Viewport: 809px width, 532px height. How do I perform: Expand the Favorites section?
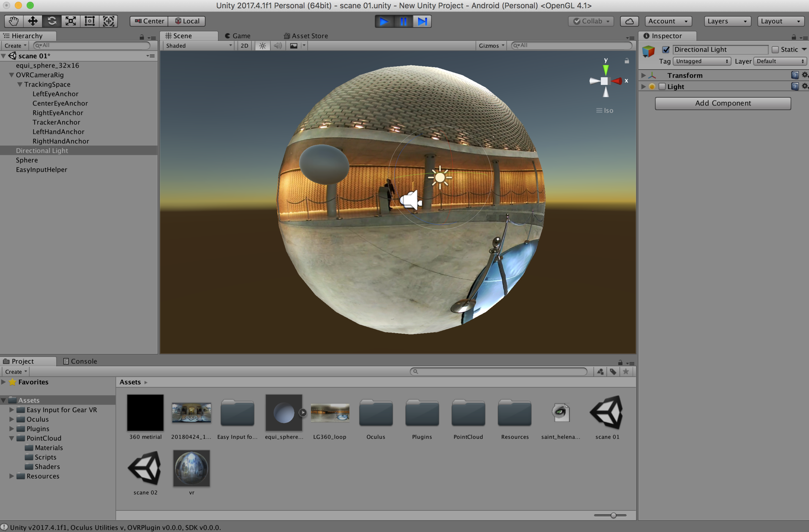[x=4, y=382]
